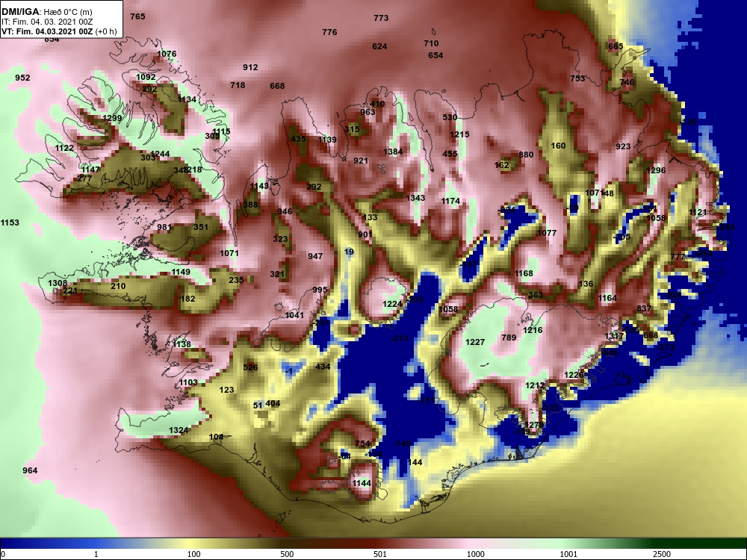The width and height of the screenshot is (747, 560).
Task: Click the map value 1149
Action: pyautogui.click(x=181, y=272)
